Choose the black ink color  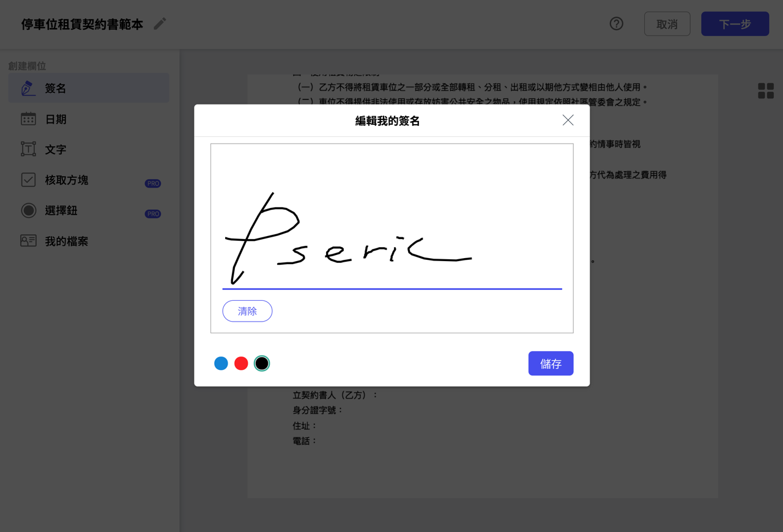point(262,363)
